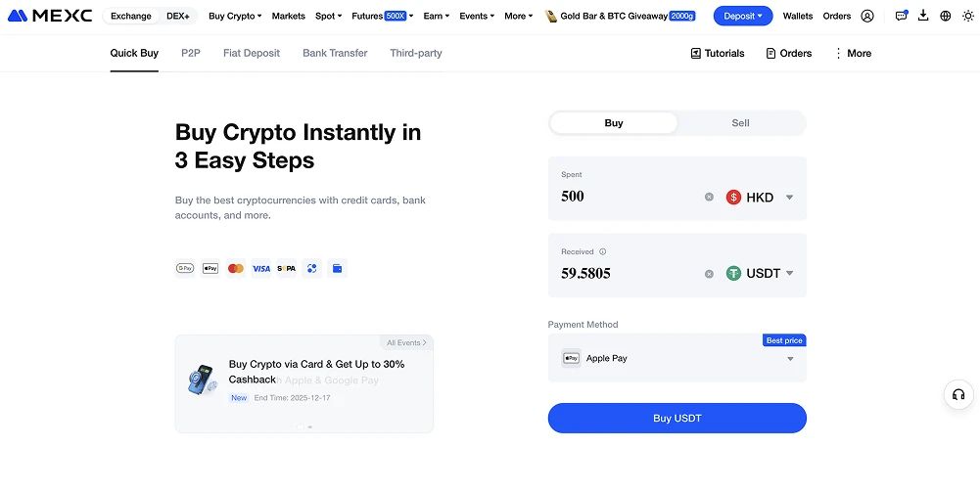This screenshot has width=980, height=492.
Task: Switch to the Sell toggle
Action: pyautogui.click(x=740, y=123)
